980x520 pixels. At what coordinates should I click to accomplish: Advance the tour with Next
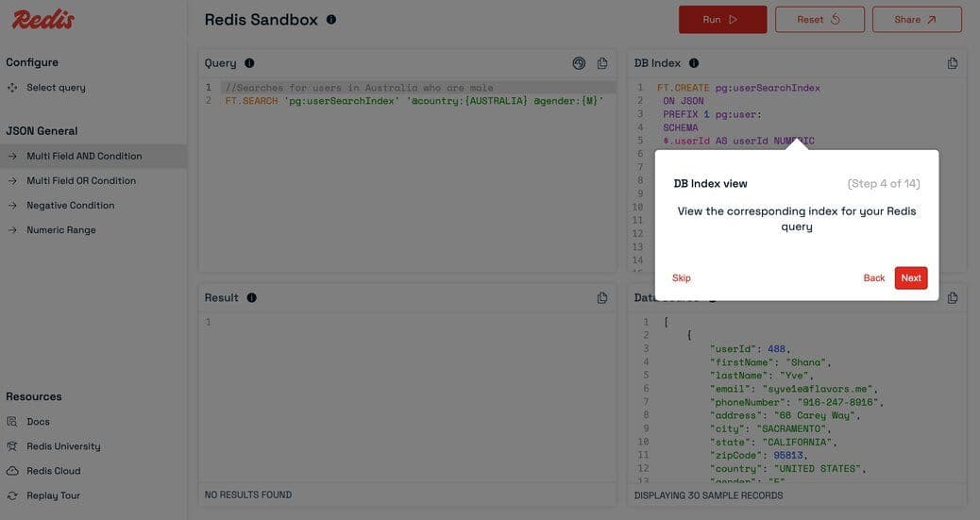click(x=911, y=278)
